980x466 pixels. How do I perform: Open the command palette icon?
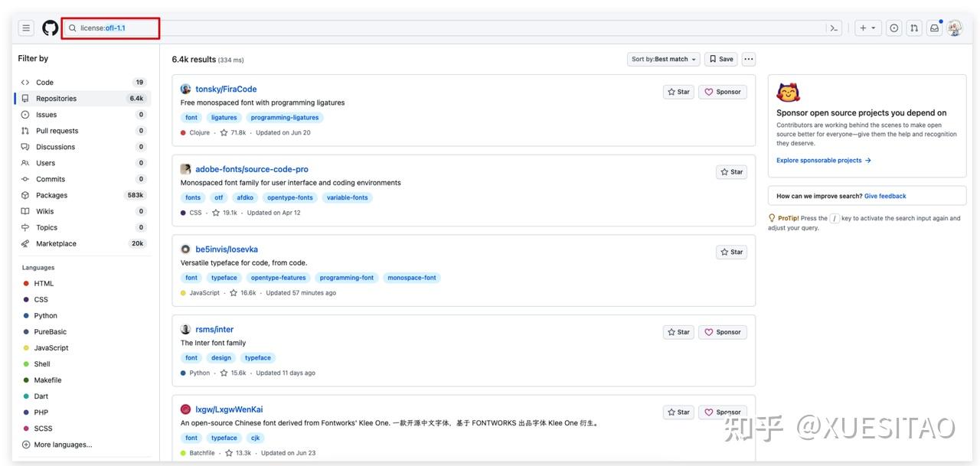[x=834, y=28]
